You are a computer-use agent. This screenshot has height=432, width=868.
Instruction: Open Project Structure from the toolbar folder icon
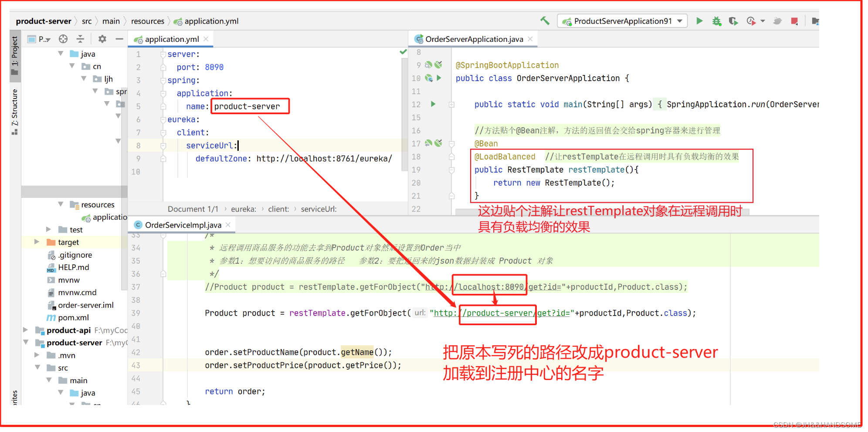pos(815,21)
